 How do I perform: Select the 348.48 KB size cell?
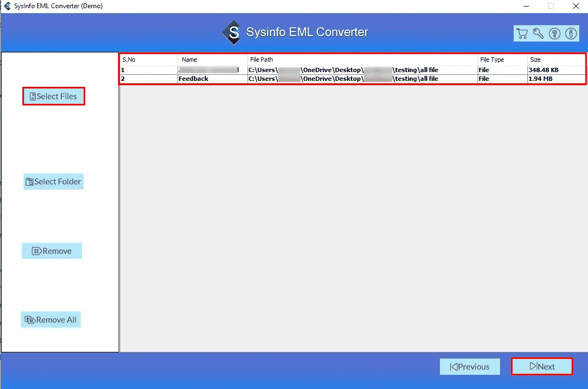[556, 70]
